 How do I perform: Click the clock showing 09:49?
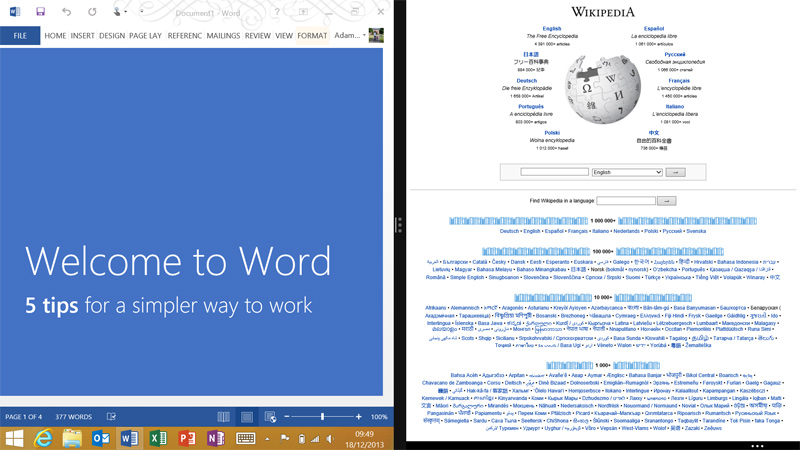364,434
